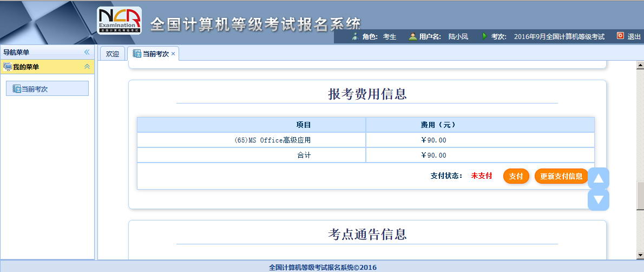Click the (65)MS Office高级应用 cell

tap(251, 140)
